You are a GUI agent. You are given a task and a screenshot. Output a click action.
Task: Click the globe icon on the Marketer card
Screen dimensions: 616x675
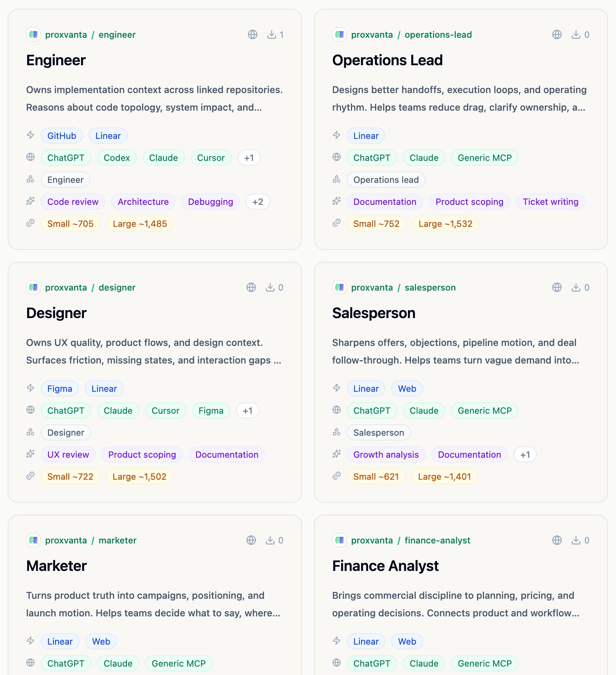click(x=251, y=541)
